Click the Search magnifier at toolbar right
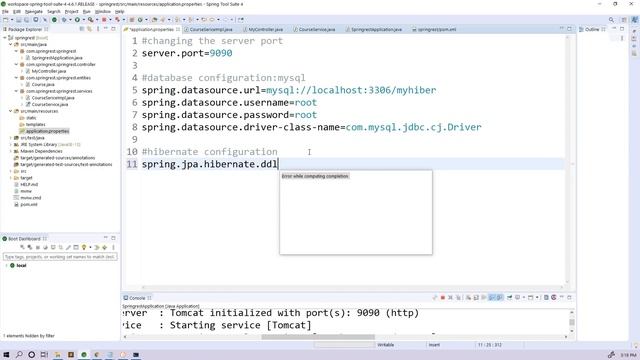The image size is (640, 360). click(x=611, y=20)
